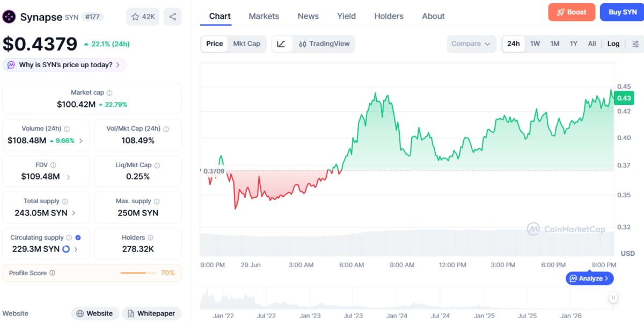
Task: Click the rocket icon on Boost
Action: click(x=561, y=12)
